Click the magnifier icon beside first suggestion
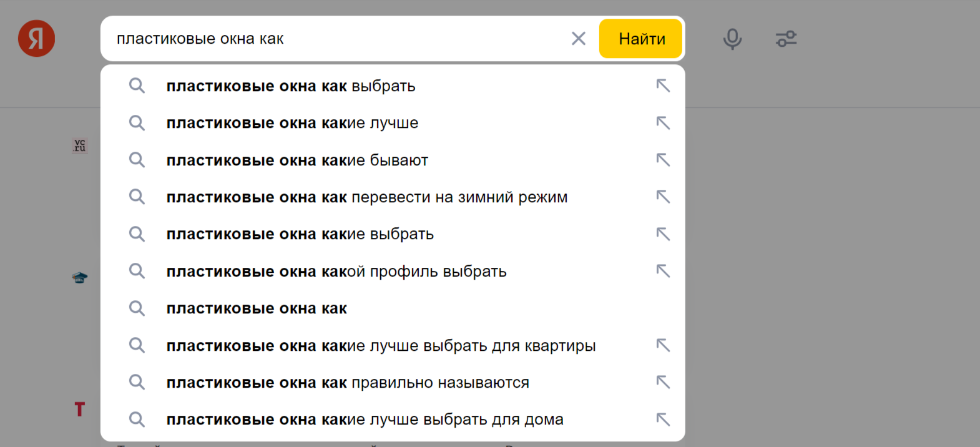The image size is (980, 447). [137, 86]
